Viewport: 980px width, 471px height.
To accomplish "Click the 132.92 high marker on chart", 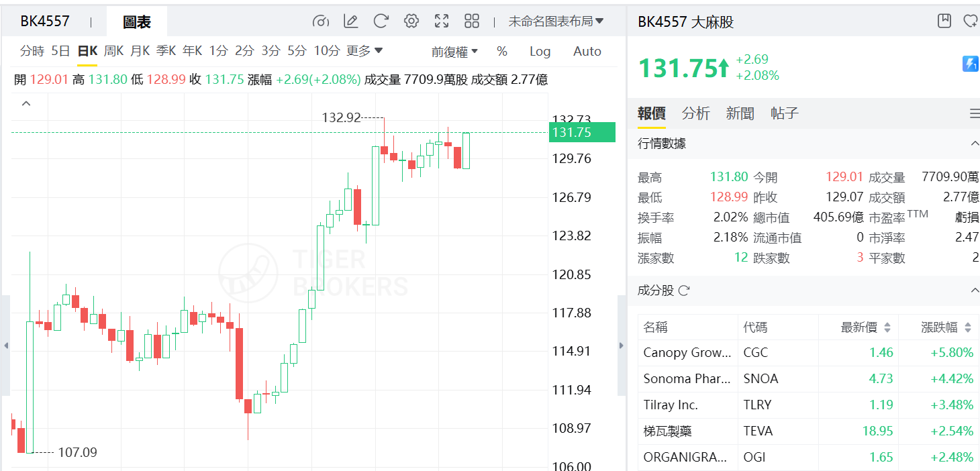I will (341, 117).
